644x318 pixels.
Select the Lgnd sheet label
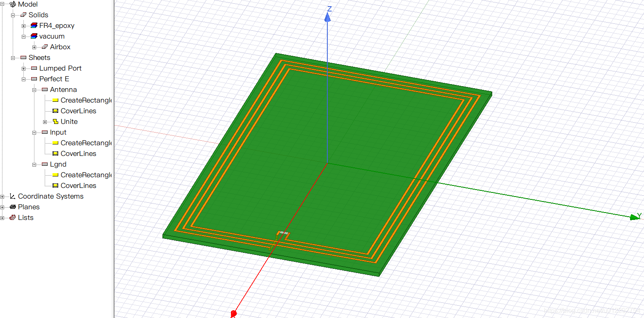tap(58, 164)
